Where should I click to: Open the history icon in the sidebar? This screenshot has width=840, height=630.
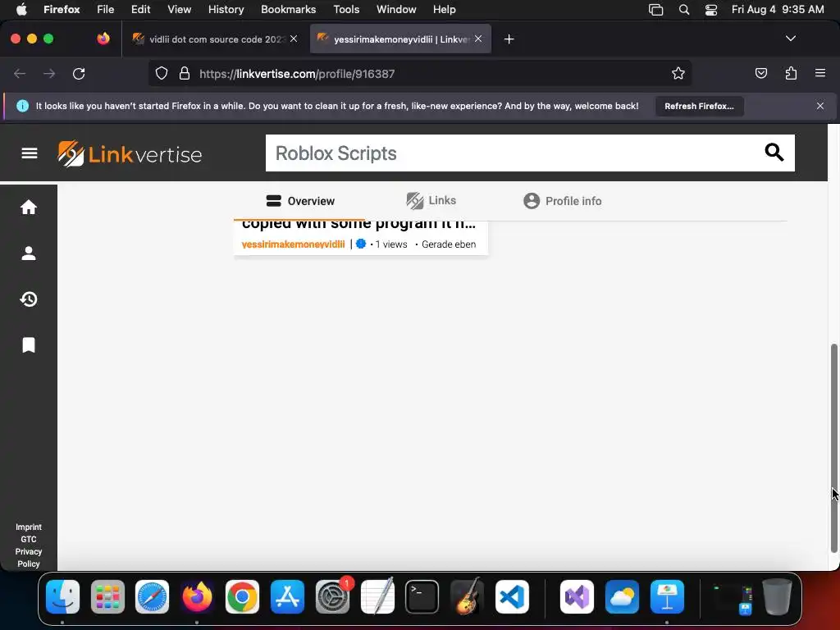[29, 299]
